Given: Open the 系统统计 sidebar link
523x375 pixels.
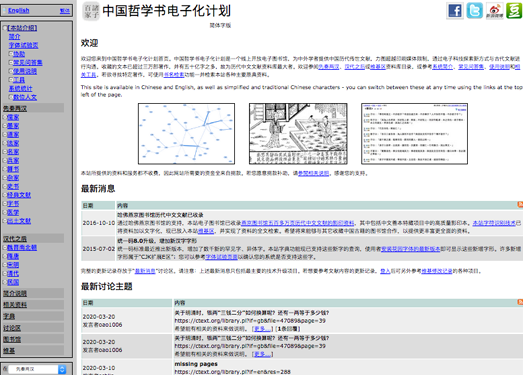Looking at the screenshot, I should 20,88.
